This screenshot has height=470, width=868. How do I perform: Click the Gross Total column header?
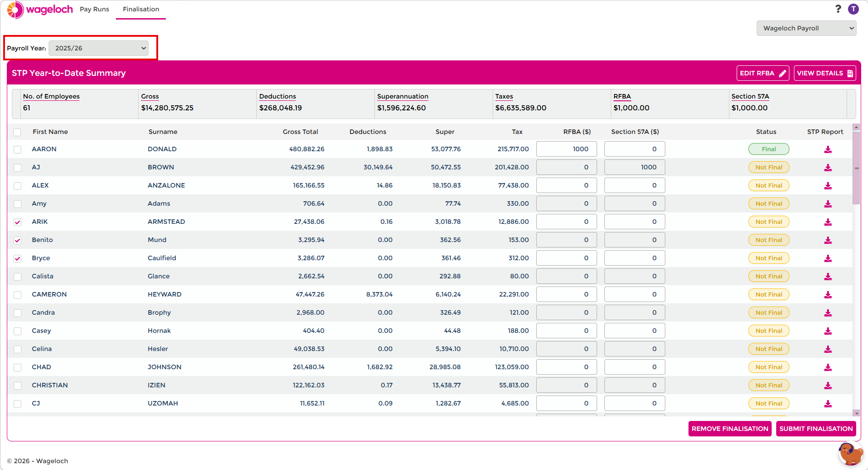(x=300, y=132)
